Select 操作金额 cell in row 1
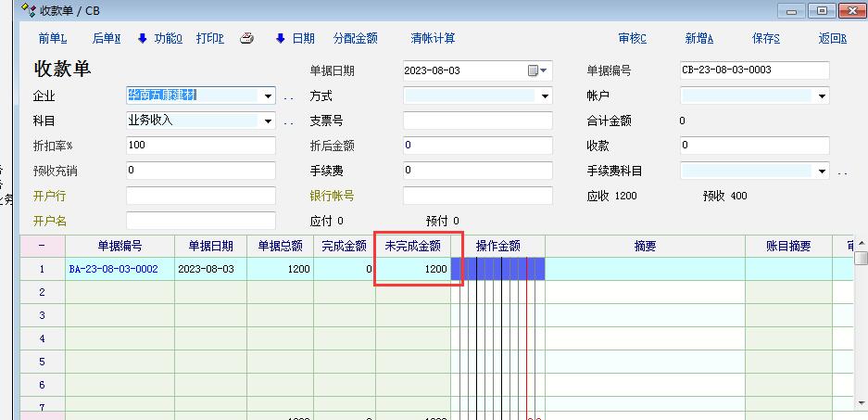The image size is (868, 420). 497,269
